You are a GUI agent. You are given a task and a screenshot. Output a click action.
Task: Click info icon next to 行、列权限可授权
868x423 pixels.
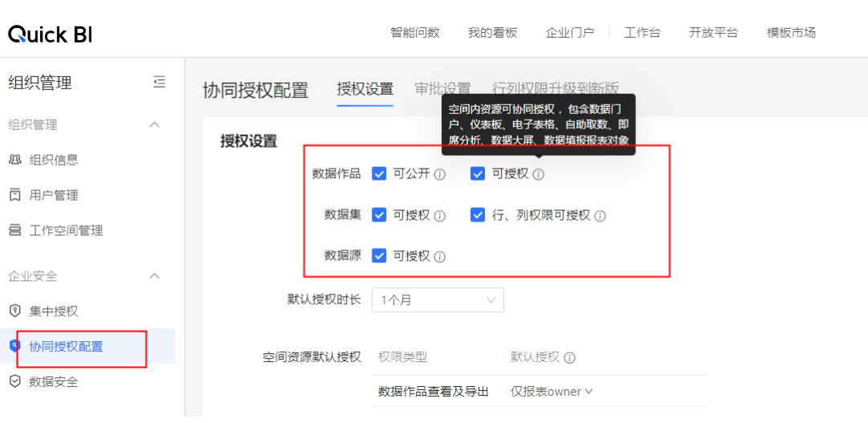(600, 216)
